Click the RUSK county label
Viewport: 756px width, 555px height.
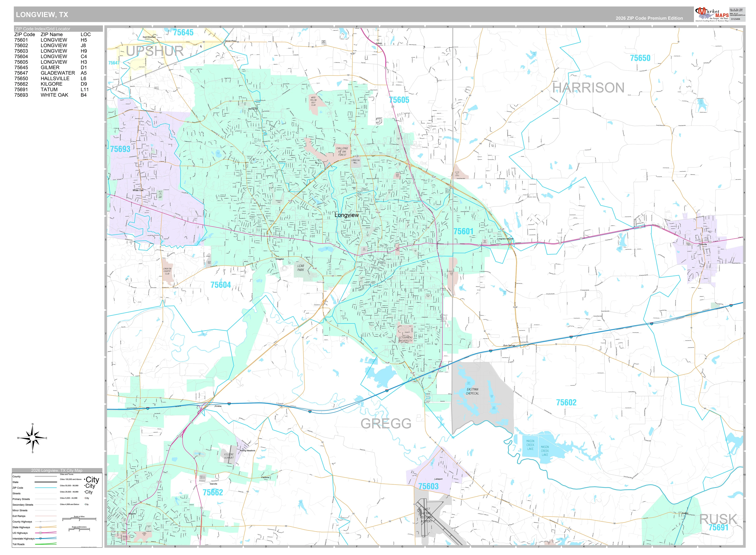tap(718, 519)
